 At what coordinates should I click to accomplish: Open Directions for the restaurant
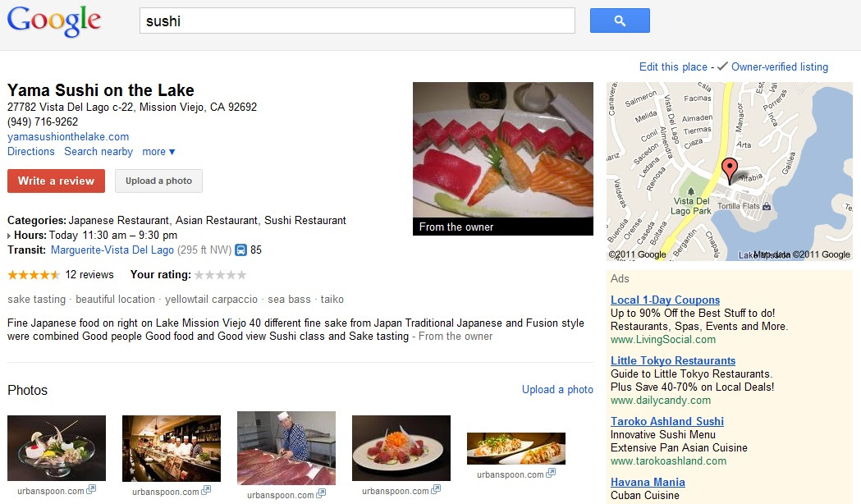[x=30, y=151]
